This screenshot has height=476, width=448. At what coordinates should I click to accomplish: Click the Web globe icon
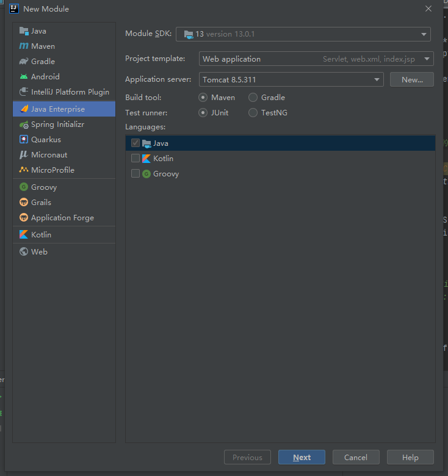[x=24, y=251]
